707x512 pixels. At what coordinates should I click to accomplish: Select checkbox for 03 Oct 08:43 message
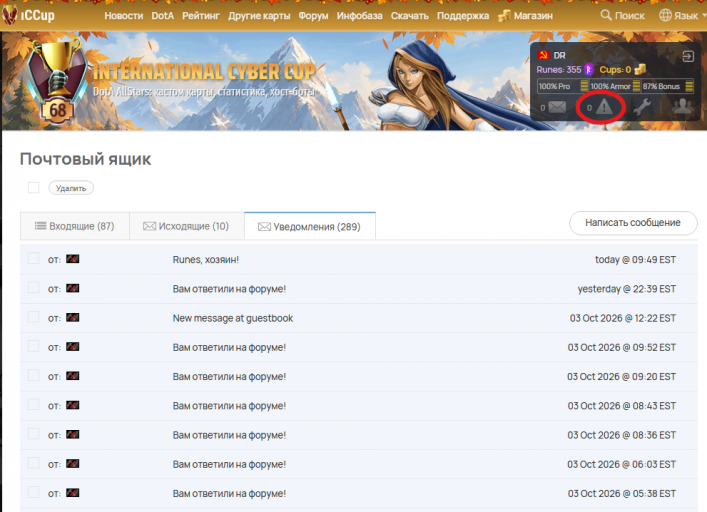tap(33, 405)
